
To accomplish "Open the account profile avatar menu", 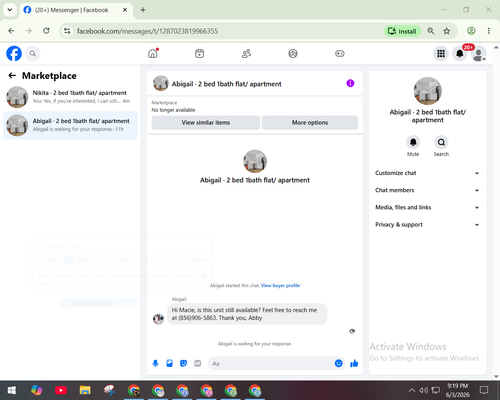I will point(479,54).
